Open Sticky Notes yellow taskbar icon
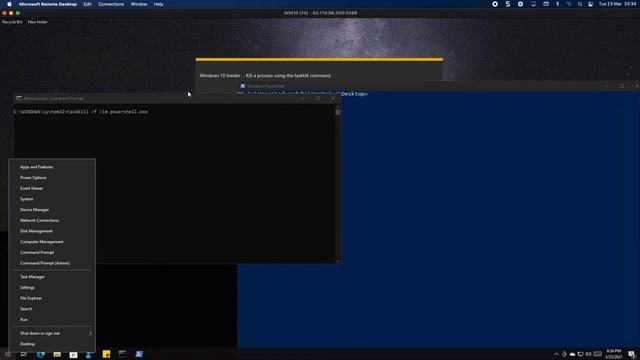Screen dimensions: 640x360 coord(106,354)
